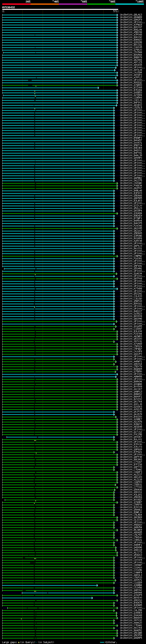Select hit label UniRef100_P24784
Image resolution: width=146 pixels, height=644 pixels.
tap(131, 334)
